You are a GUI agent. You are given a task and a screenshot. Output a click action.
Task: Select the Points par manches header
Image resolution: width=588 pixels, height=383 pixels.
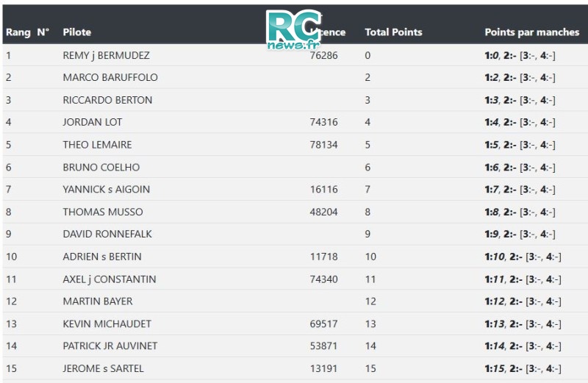click(x=531, y=32)
